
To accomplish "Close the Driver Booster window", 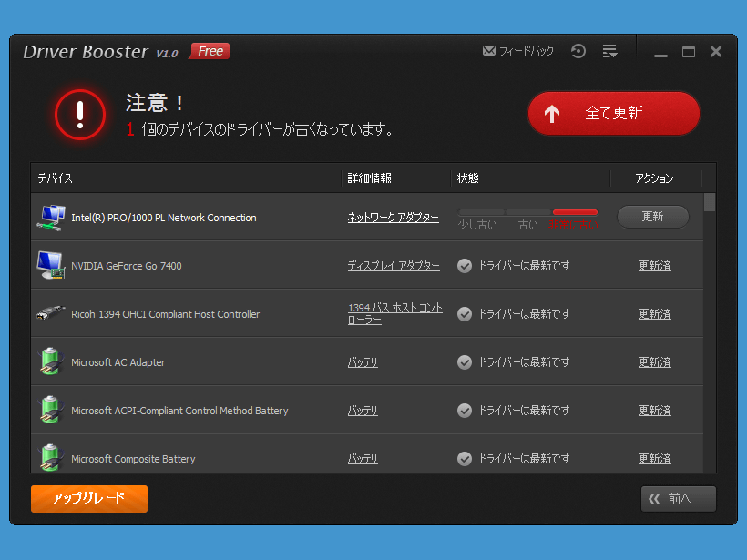I will (x=716, y=51).
